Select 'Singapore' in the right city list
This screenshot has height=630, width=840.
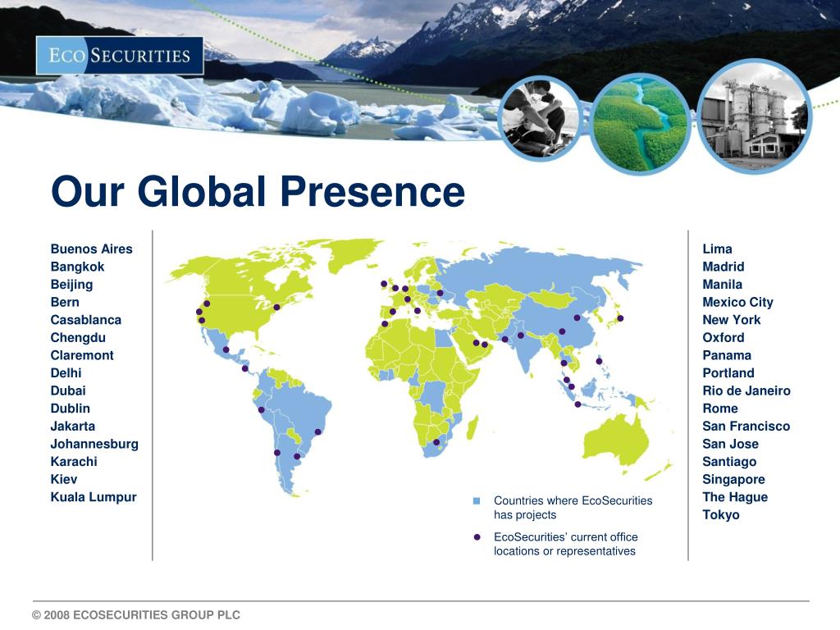pos(733,479)
